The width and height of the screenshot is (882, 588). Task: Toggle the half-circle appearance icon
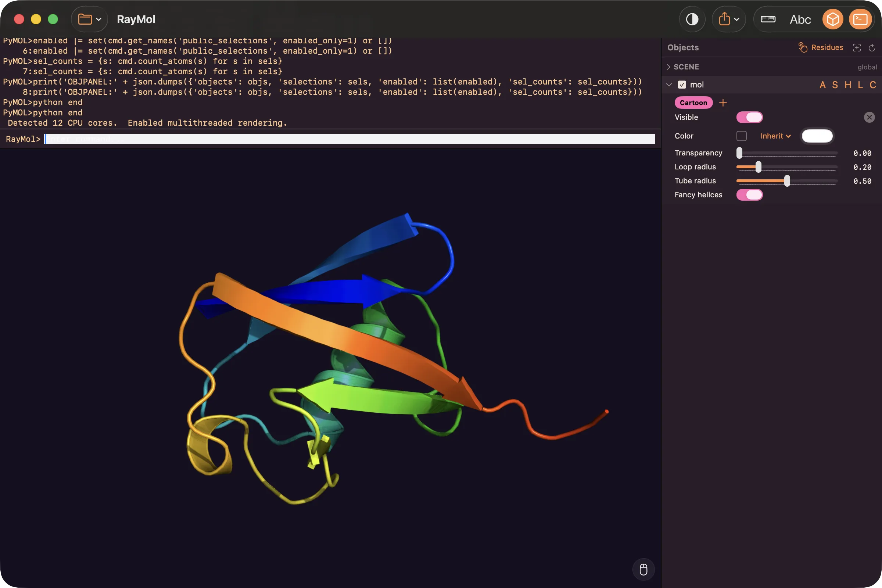692,19
